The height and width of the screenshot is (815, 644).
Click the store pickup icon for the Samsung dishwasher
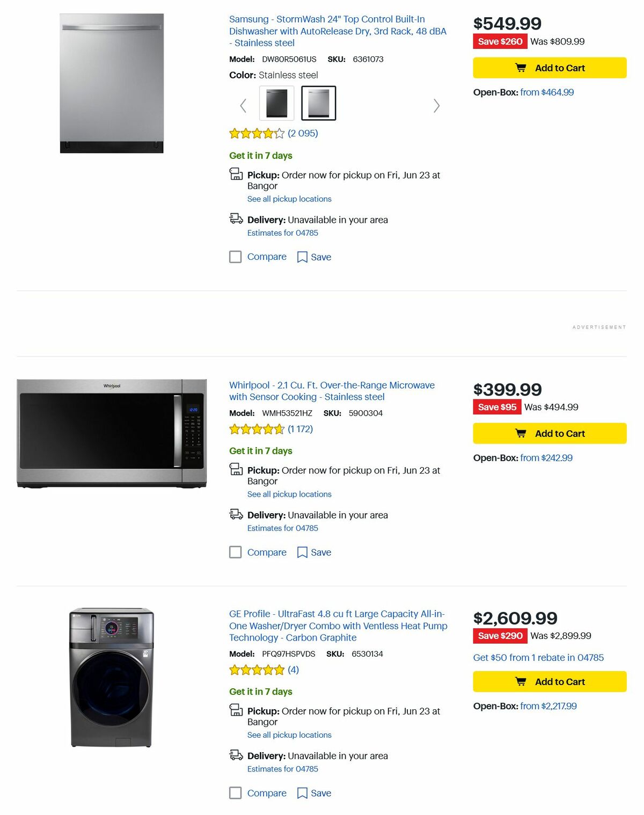coord(236,174)
